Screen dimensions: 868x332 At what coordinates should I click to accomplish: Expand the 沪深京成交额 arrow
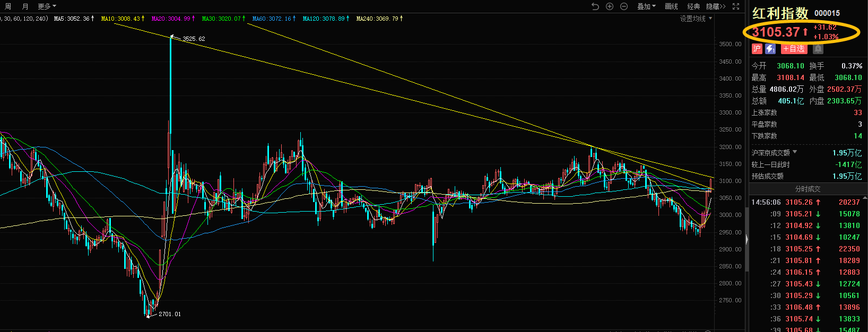pos(795,152)
